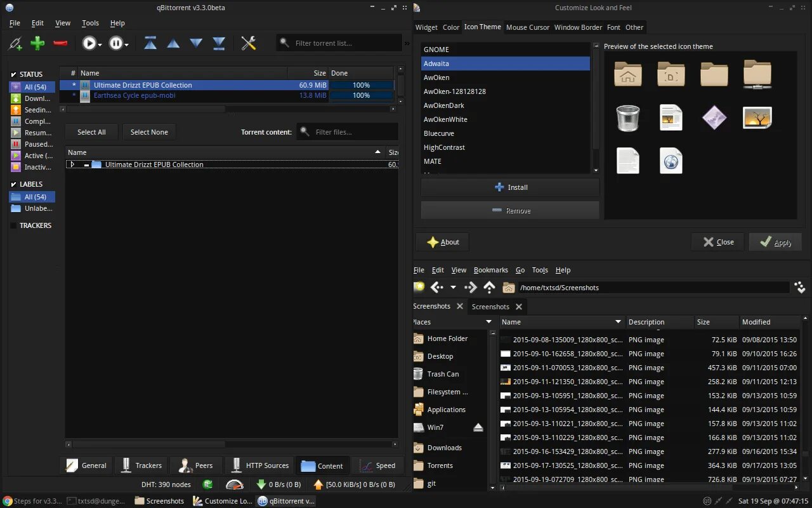The width and height of the screenshot is (812, 508).
Task: Go up to parent folder in file manager
Action: 489,288
